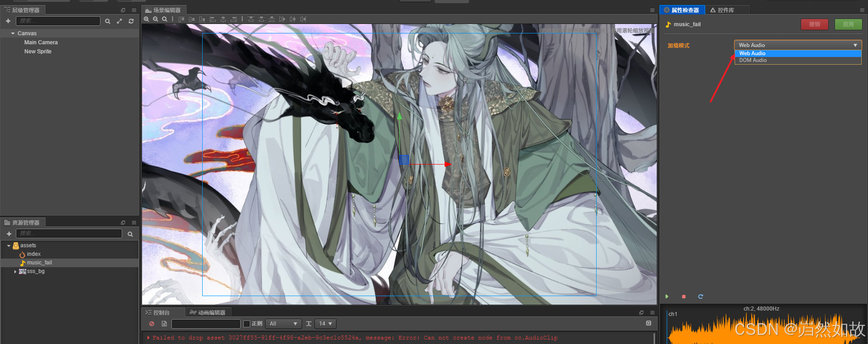Open console panel options menu
Image resolution: width=868 pixels, height=344 pixels.
click(652, 312)
